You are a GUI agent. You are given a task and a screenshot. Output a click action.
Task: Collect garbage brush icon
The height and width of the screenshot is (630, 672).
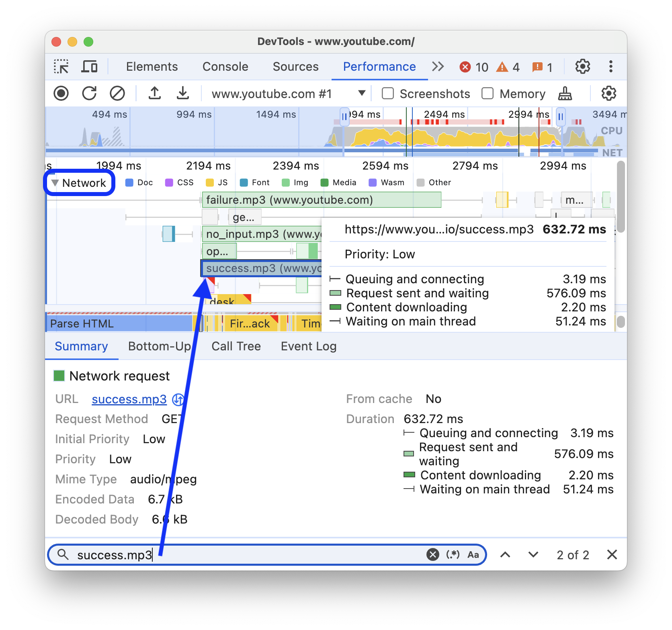click(x=564, y=93)
